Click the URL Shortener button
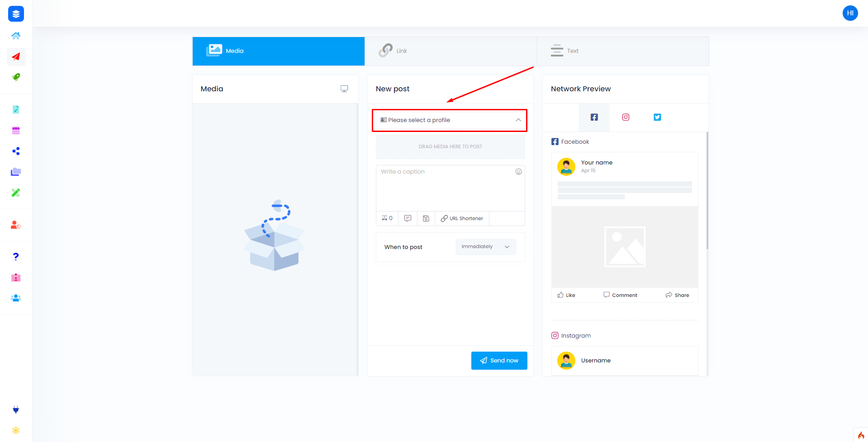Image resolution: width=868 pixels, height=442 pixels. click(x=462, y=218)
